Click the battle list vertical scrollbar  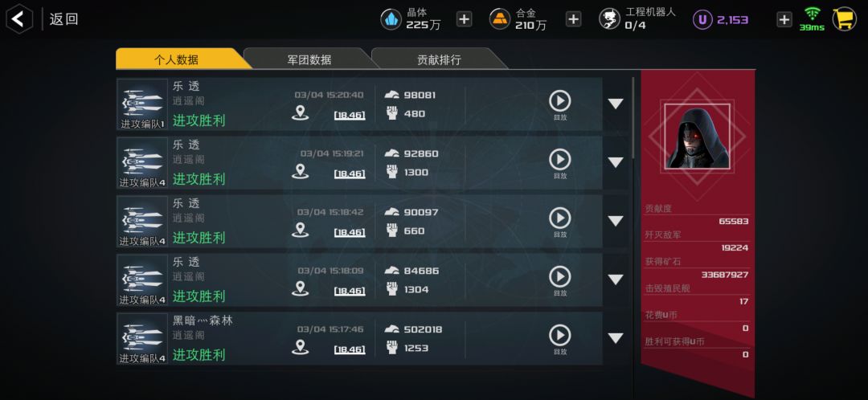(x=633, y=118)
